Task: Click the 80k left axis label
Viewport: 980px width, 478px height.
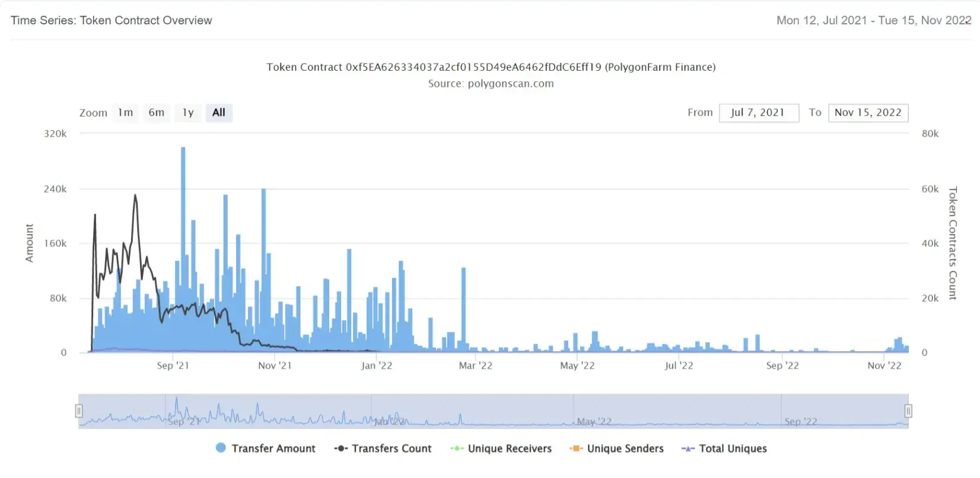Action: click(58, 298)
